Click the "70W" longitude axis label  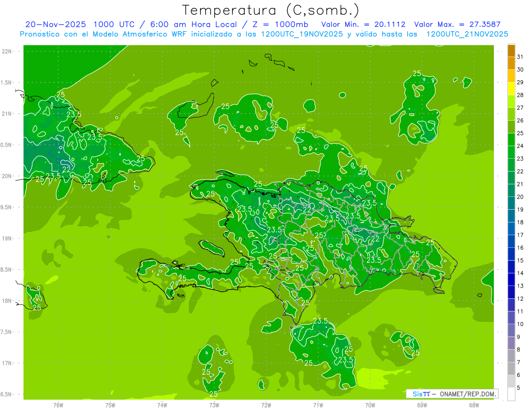click(x=370, y=405)
